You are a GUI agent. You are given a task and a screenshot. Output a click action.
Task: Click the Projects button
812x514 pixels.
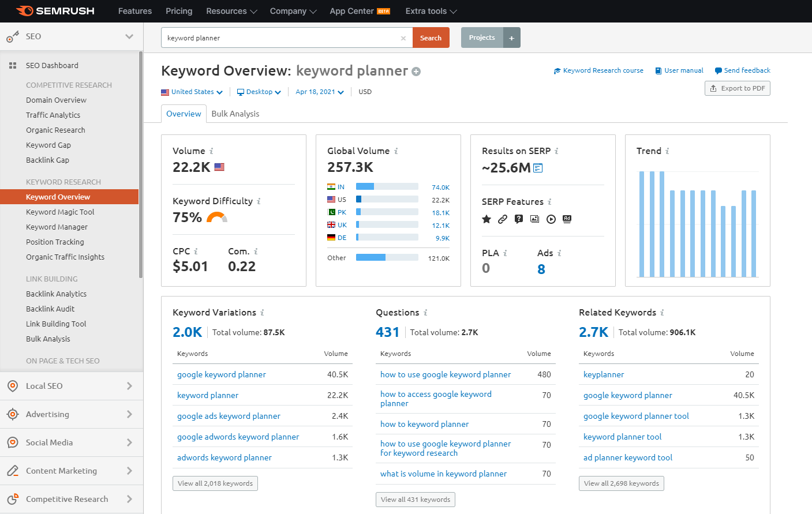click(x=482, y=37)
